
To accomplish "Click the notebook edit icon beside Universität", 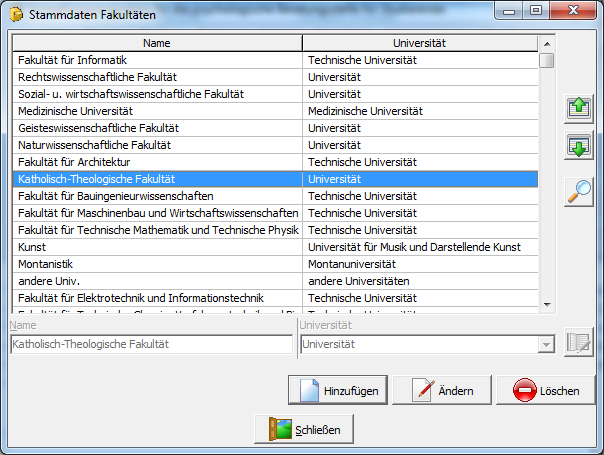I will (x=579, y=342).
